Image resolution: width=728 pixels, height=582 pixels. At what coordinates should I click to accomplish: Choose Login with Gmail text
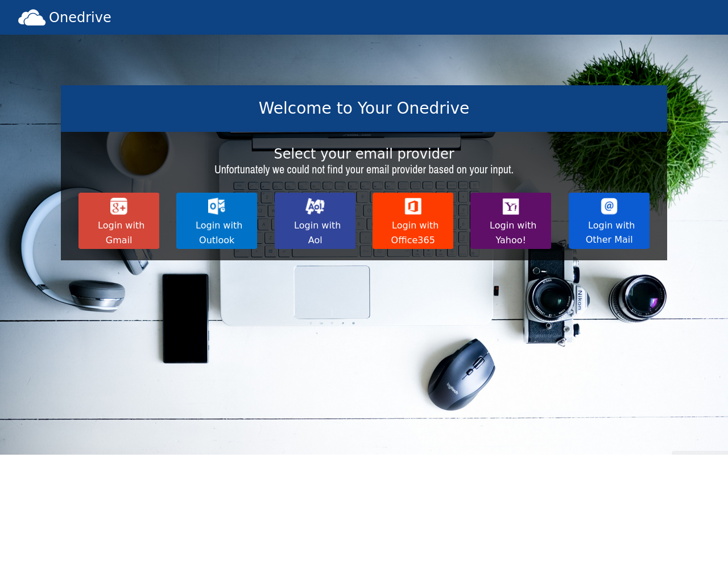(121, 232)
